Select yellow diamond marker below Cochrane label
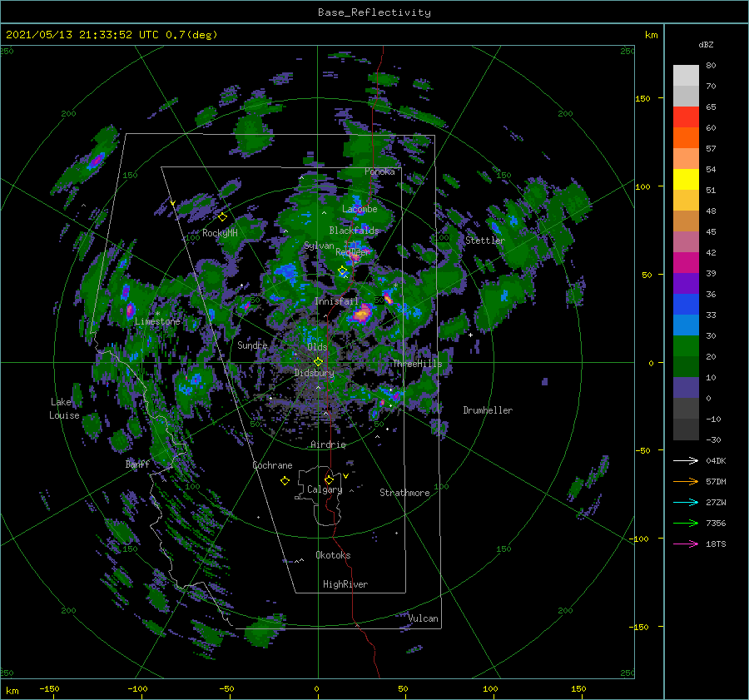 pyautogui.click(x=285, y=480)
